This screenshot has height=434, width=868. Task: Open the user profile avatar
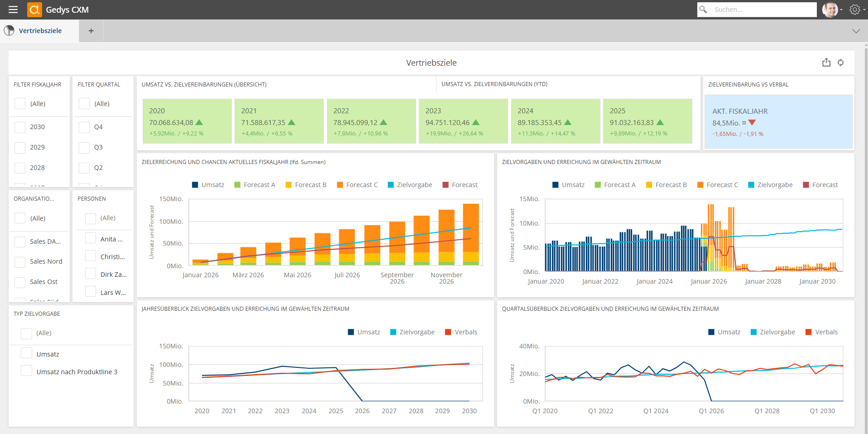(x=830, y=10)
